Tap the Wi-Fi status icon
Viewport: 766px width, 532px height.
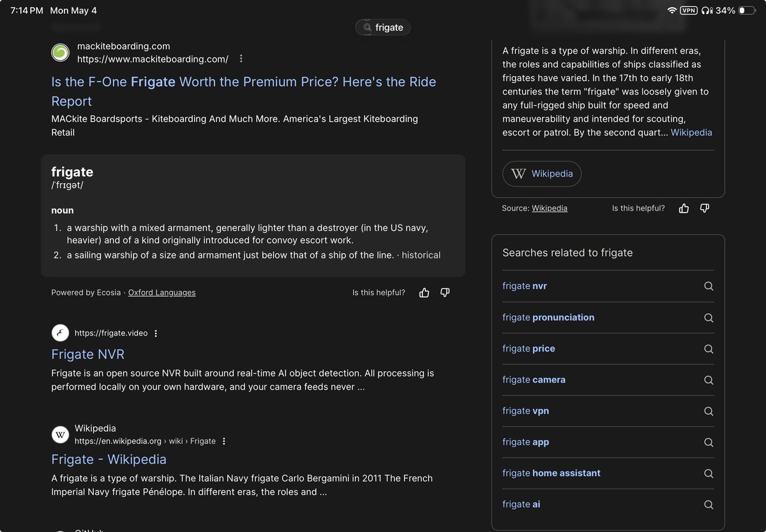point(672,10)
